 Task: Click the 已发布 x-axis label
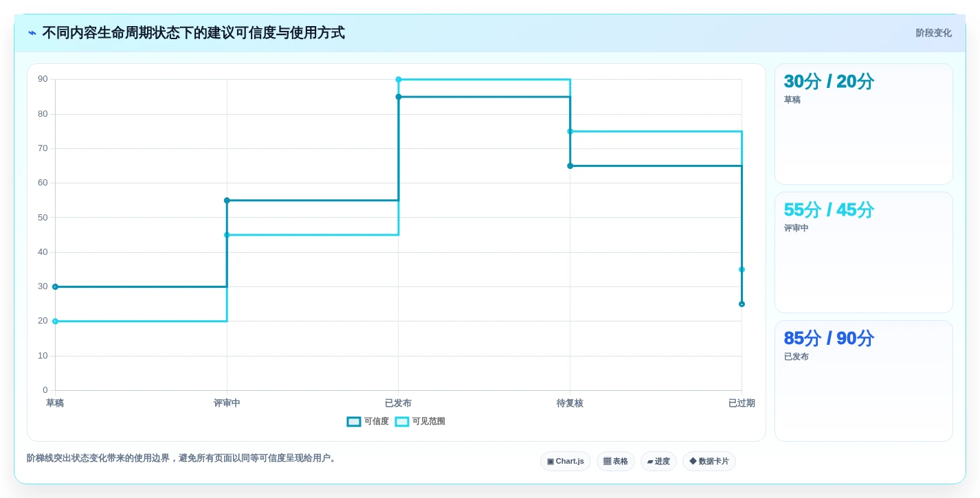(399, 403)
